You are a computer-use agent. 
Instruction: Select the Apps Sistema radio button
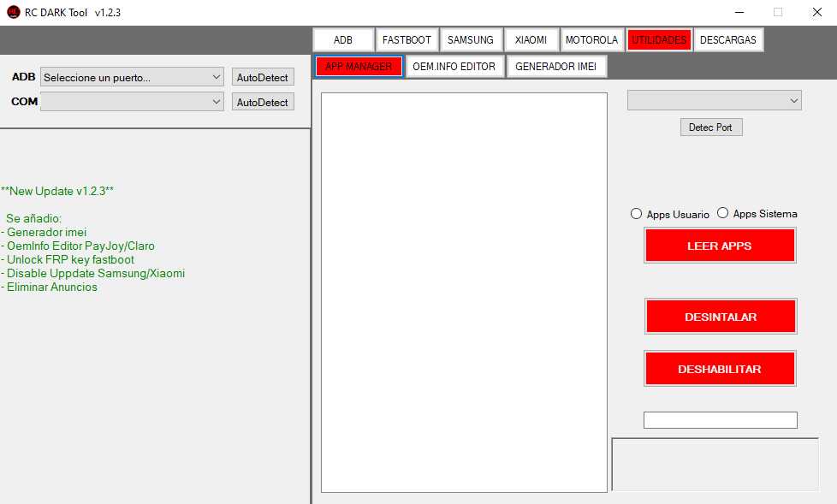(722, 213)
